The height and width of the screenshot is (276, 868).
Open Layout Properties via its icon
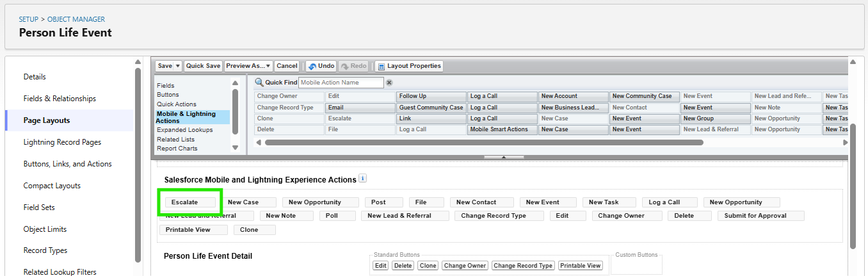coord(381,66)
